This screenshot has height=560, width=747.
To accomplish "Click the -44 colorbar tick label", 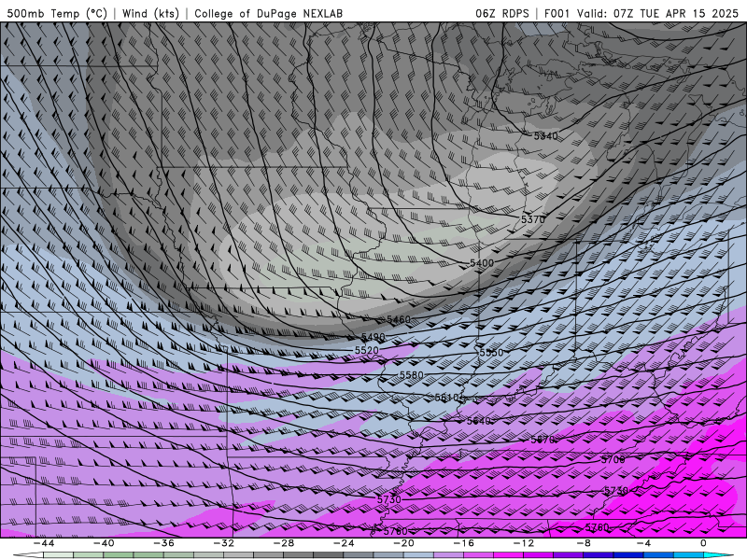I will (x=44, y=543).
